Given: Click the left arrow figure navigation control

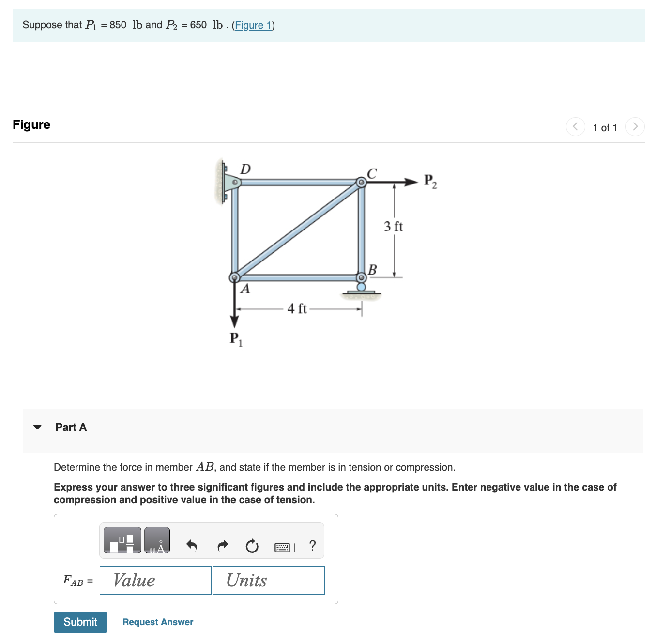Looking at the screenshot, I should tap(575, 126).
